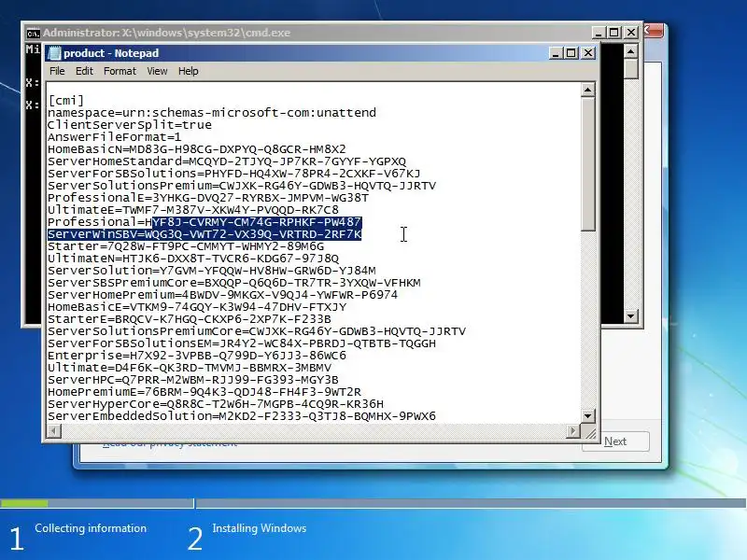The image size is (747, 560).
Task: Click the ServerHomeStandard key line
Action: point(227,161)
